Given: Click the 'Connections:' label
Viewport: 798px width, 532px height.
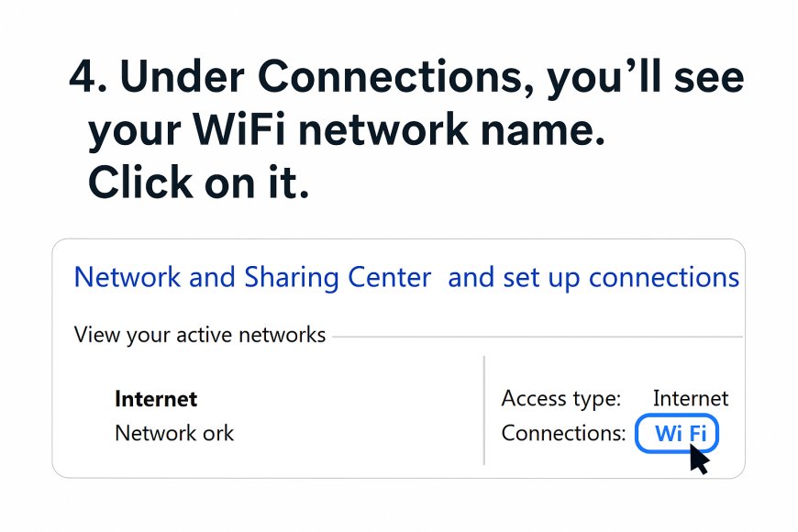Looking at the screenshot, I should pyautogui.click(x=563, y=433).
